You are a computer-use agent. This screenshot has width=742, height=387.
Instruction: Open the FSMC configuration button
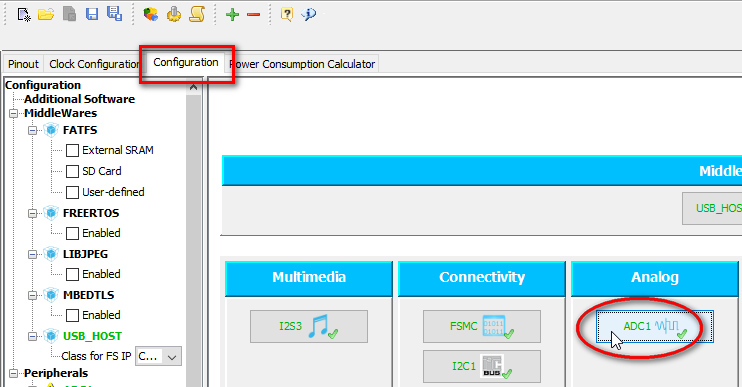pos(482,326)
